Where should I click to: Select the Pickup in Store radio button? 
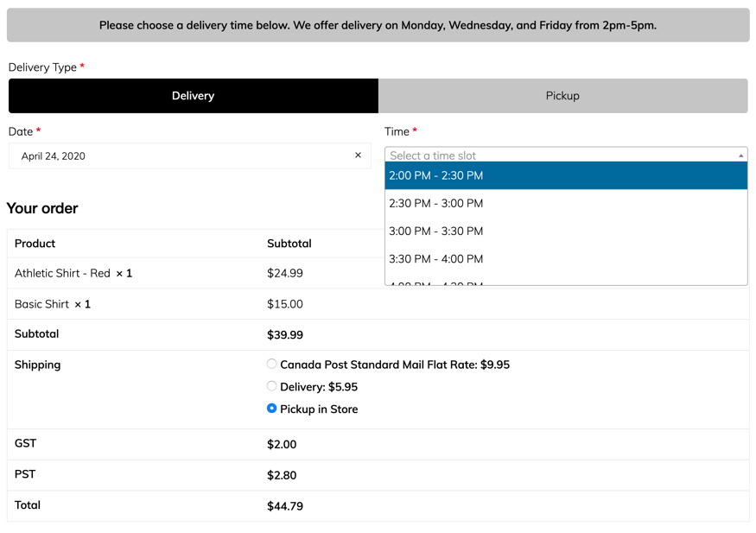[x=271, y=409]
